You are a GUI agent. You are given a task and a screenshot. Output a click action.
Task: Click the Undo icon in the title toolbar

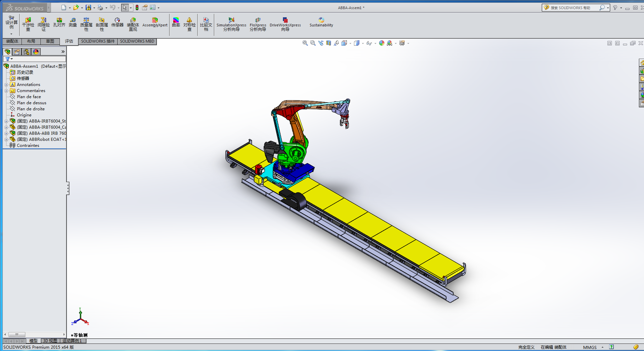113,7
